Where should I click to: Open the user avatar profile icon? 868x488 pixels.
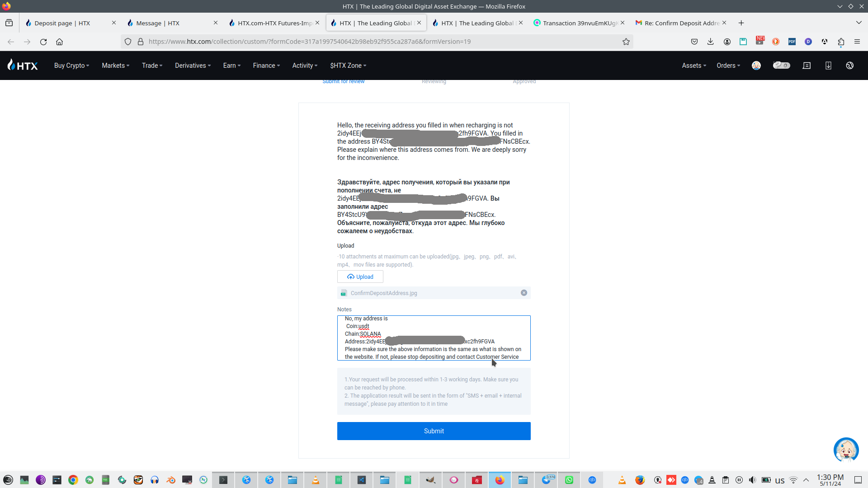pyautogui.click(x=756, y=66)
